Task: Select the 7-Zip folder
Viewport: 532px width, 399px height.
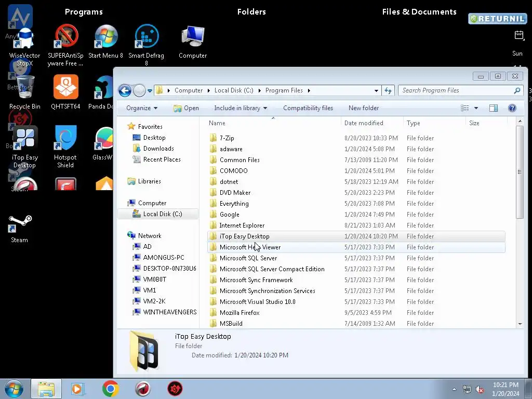Action: click(356, 138)
